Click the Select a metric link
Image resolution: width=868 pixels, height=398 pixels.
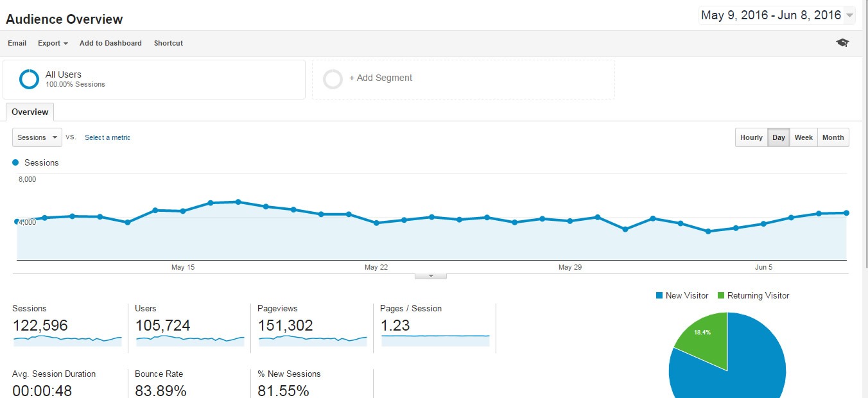tap(107, 137)
